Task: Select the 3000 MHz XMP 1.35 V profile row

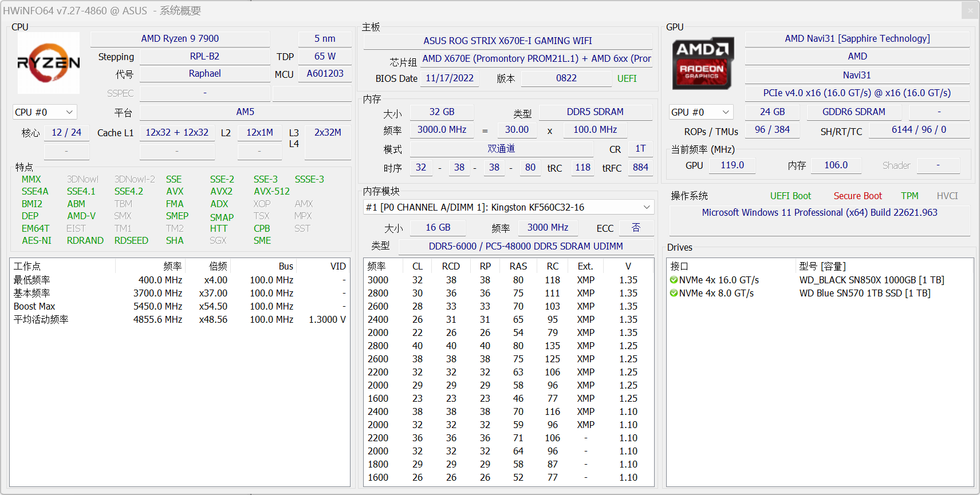Action: (x=509, y=280)
